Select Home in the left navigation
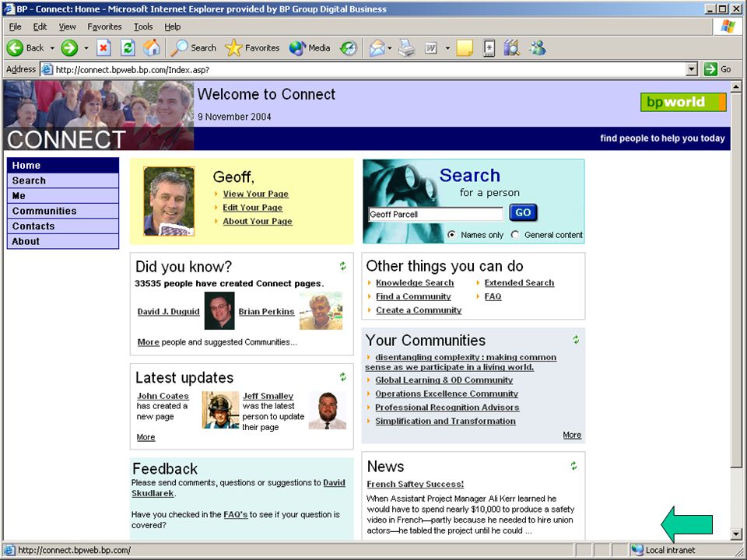Image resolution: width=747 pixels, height=560 pixels. click(x=63, y=165)
